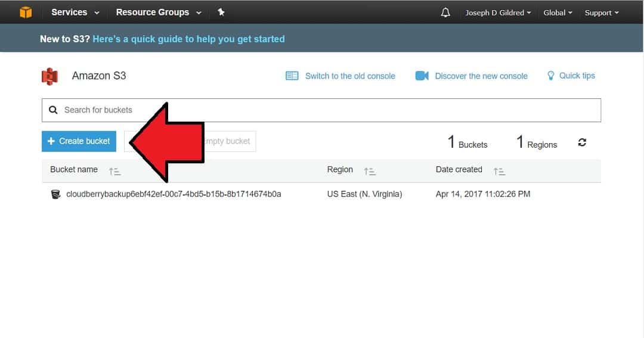Click the Create bucket button

click(x=79, y=141)
